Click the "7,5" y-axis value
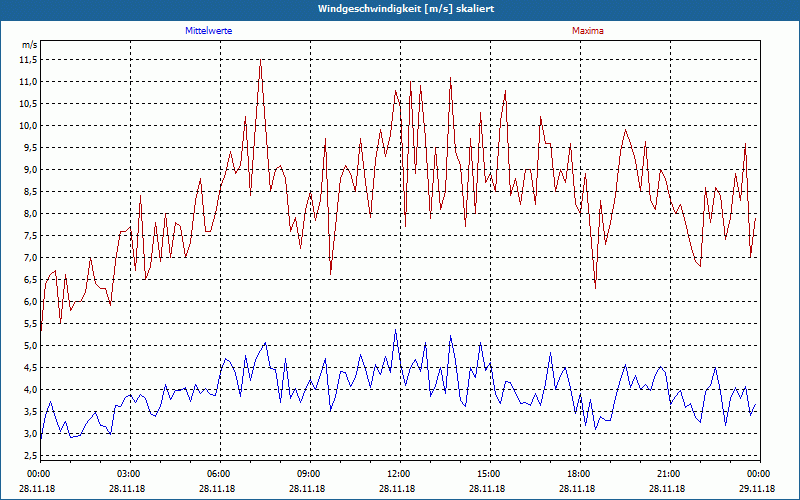Screen dimensions: 800x500 pos(31,235)
